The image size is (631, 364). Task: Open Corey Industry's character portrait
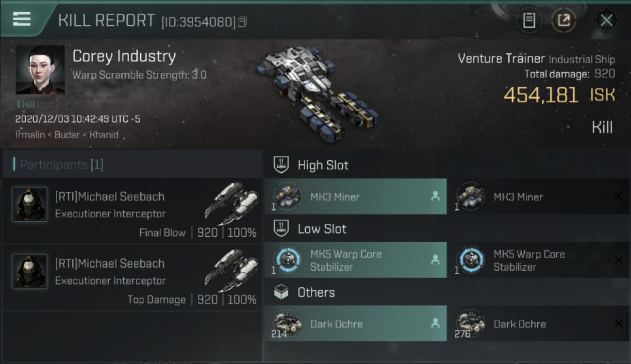click(40, 69)
